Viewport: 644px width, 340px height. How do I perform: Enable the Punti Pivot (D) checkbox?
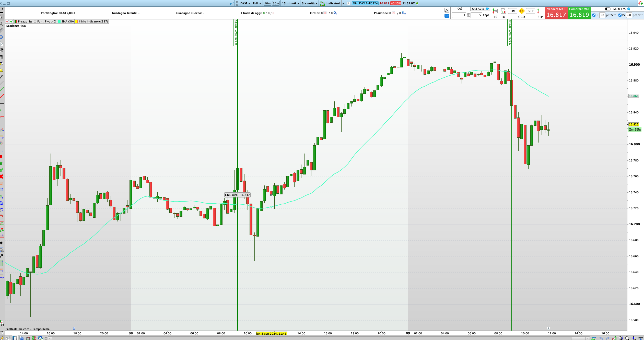35,21
